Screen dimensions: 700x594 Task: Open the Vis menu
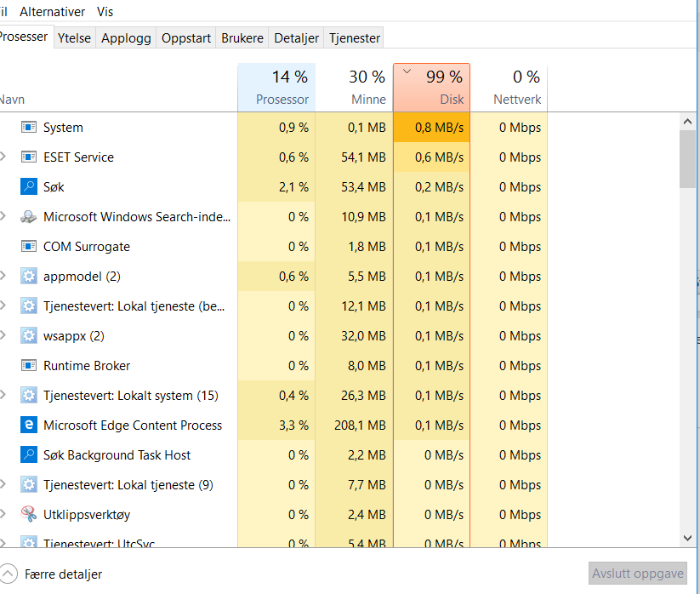click(105, 12)
